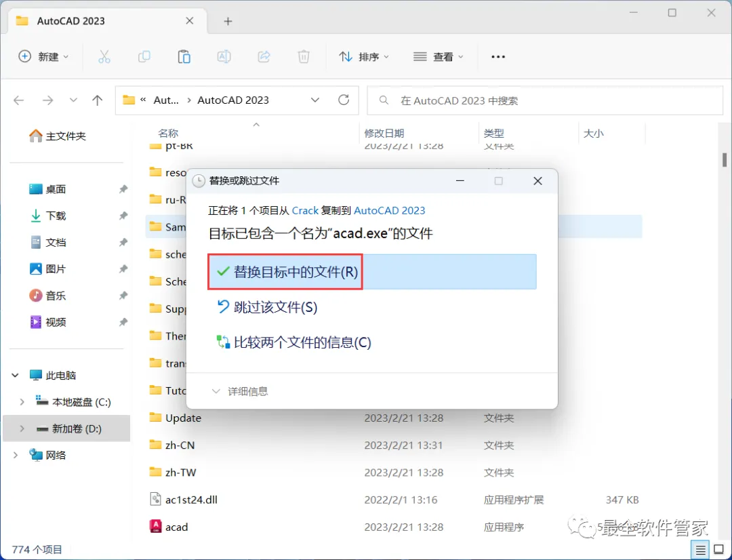Switch to large thumbnails view in status bar
The width and height of the screenshot is (732, 560).
point(719,551)
